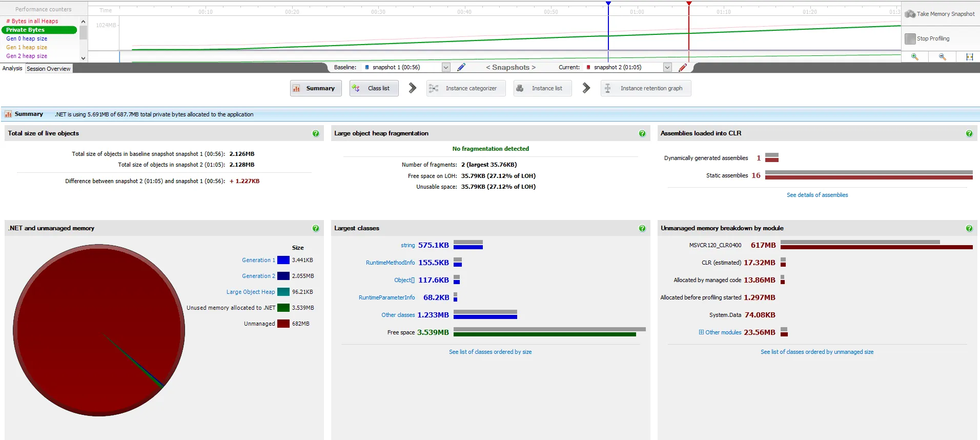Screen dimensions: 980x440
Task: Open the Instance list view
Action: pos(542,88)
